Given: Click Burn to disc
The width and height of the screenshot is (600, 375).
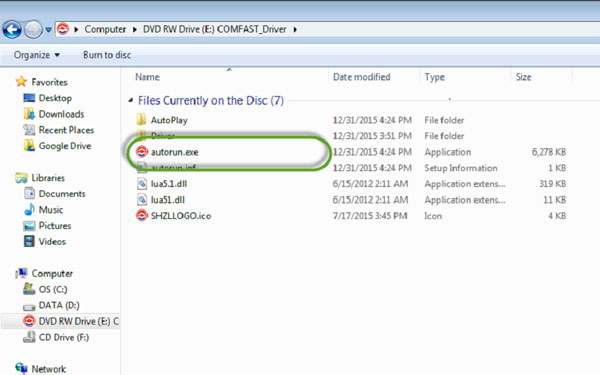Looking at the screenshot, I should pyautogui.click(x=107, y=55).
